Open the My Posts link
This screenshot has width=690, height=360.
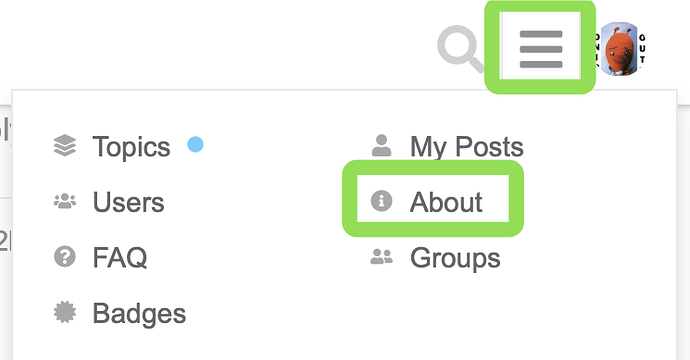[467, 147]
